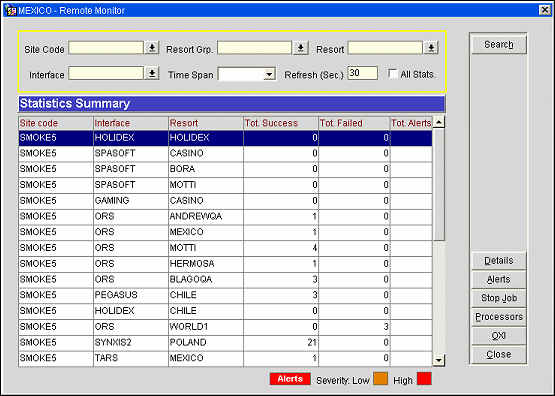
Task: Click the table scrollbar thumb
Action: (x=439, y=185)
